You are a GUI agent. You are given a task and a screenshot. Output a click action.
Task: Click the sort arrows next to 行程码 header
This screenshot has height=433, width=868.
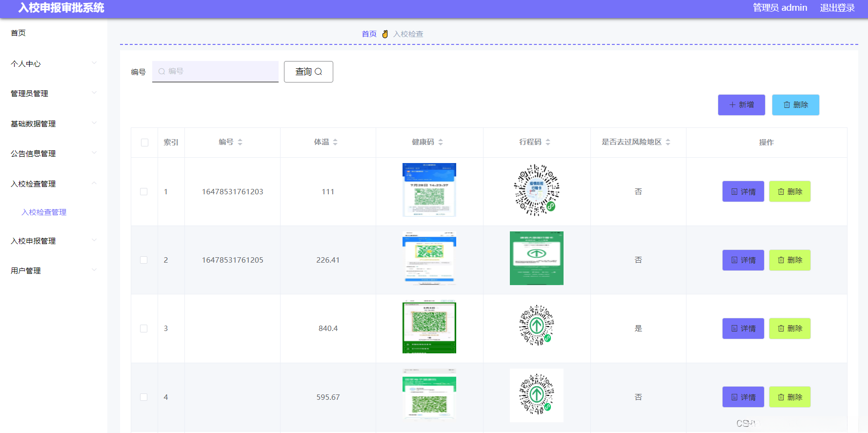point(548,142)
